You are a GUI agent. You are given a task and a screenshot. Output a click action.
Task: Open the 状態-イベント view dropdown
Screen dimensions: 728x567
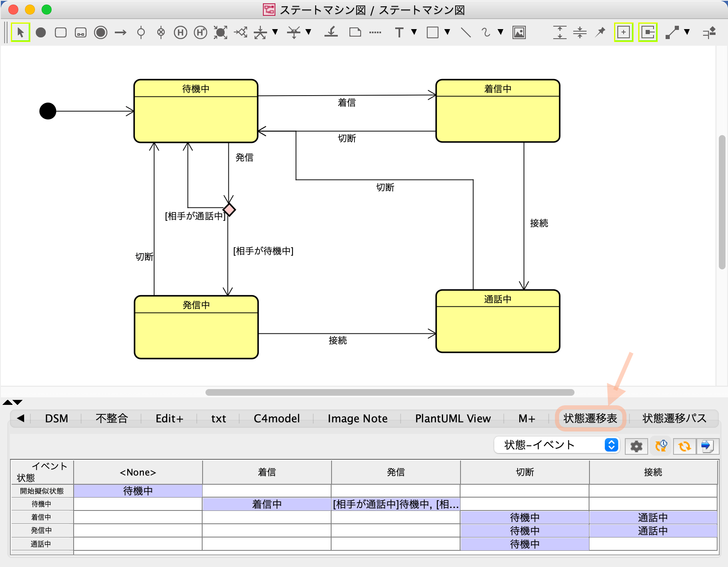click(557, 445)
